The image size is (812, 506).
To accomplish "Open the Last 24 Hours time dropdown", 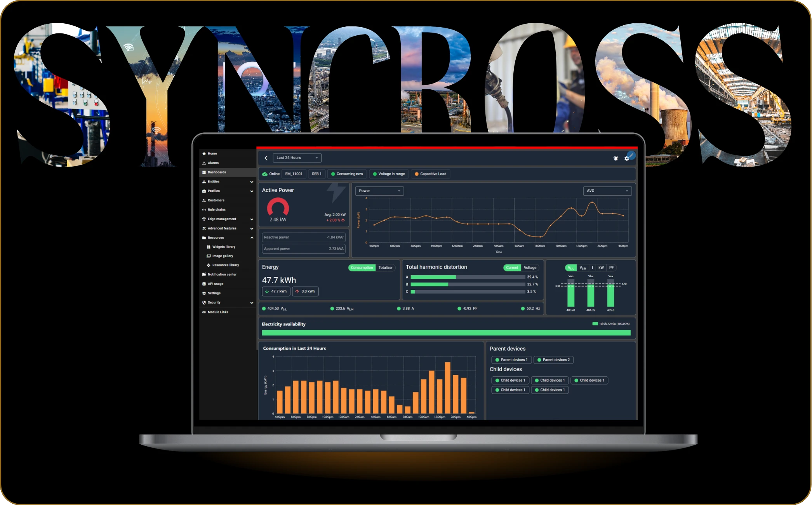I will [297, 158].
